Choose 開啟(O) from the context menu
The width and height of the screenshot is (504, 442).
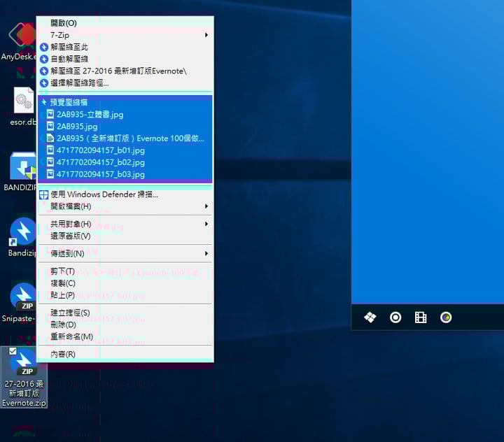pos(125,23)
